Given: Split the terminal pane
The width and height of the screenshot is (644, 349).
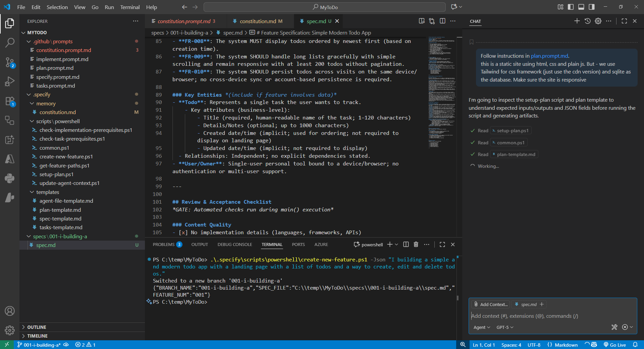Looking at the screenshot, I should pyautogui.click(x=406, y=245).
